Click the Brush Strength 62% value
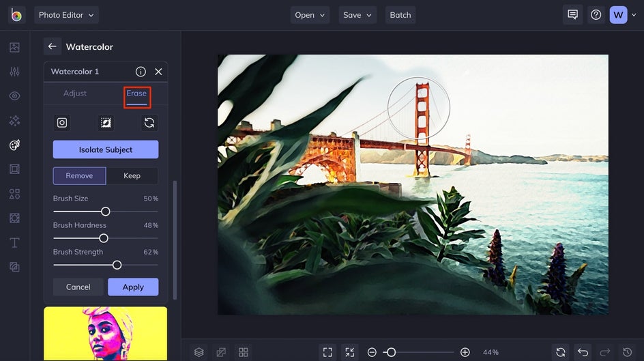This screenshot has width=644, height=361. (x=151, y=252)
